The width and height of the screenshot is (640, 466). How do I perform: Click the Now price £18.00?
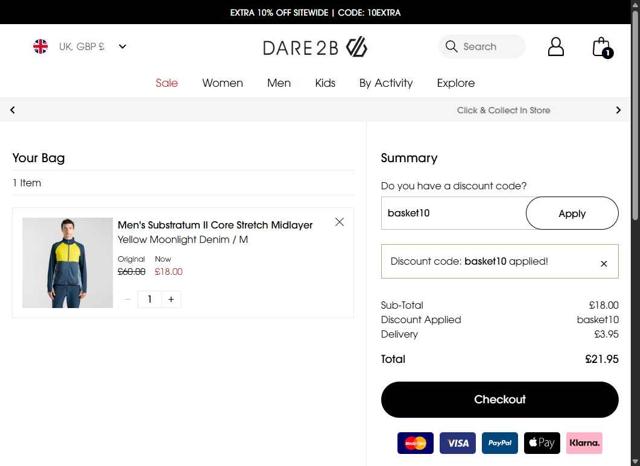(x=169, y=272)
